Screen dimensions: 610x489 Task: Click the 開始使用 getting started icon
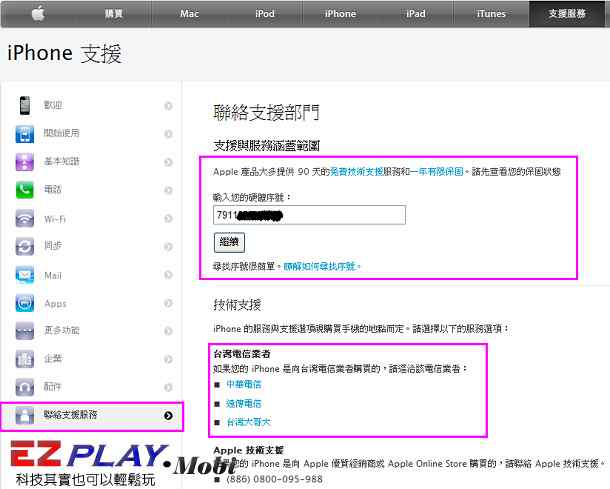point(25,134)
